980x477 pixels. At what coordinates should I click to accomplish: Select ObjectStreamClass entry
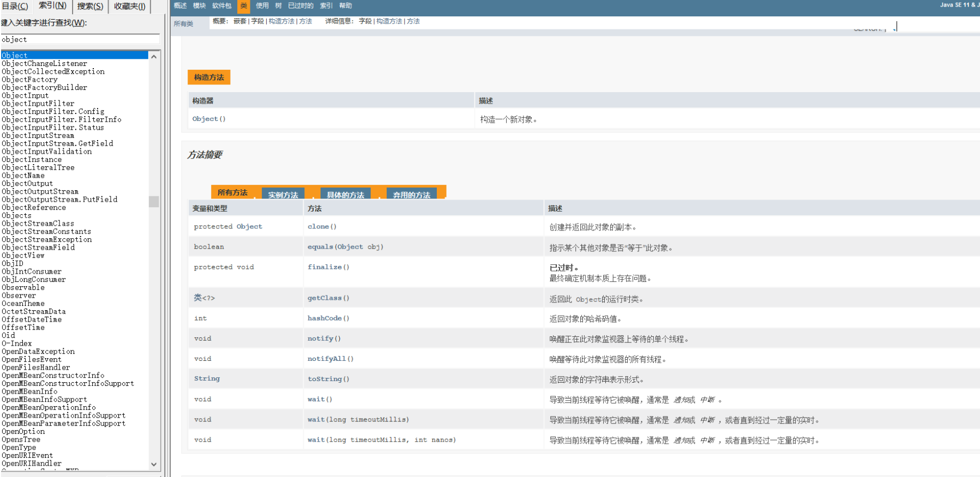[38, 224]
